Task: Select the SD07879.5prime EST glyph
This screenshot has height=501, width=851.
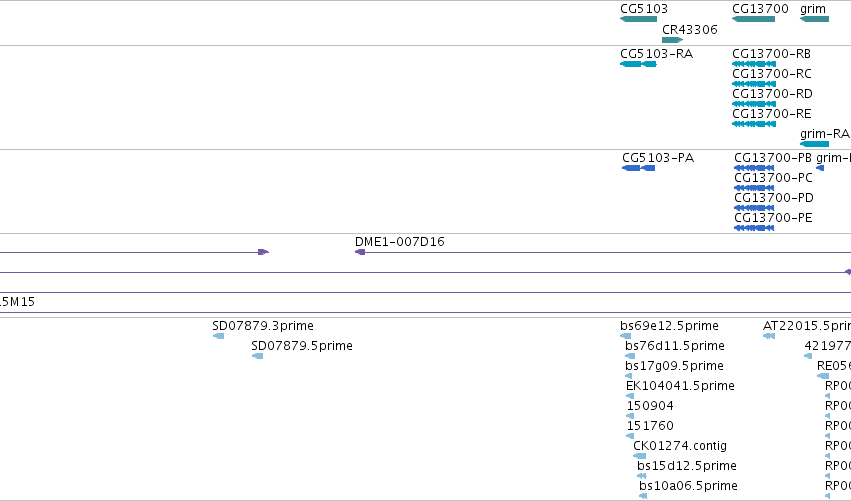Action: coord(257,356)
